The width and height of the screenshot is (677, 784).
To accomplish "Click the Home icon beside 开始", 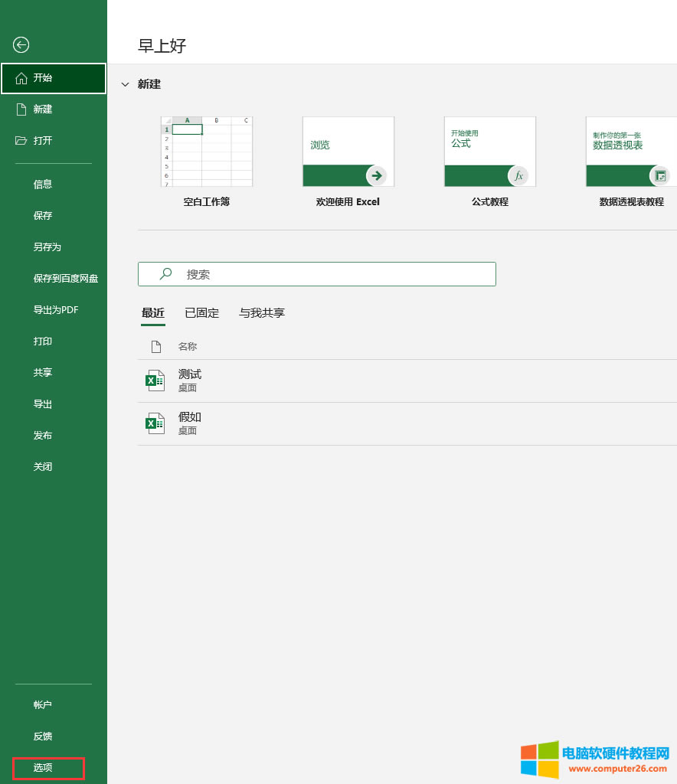I will [21, 78].
